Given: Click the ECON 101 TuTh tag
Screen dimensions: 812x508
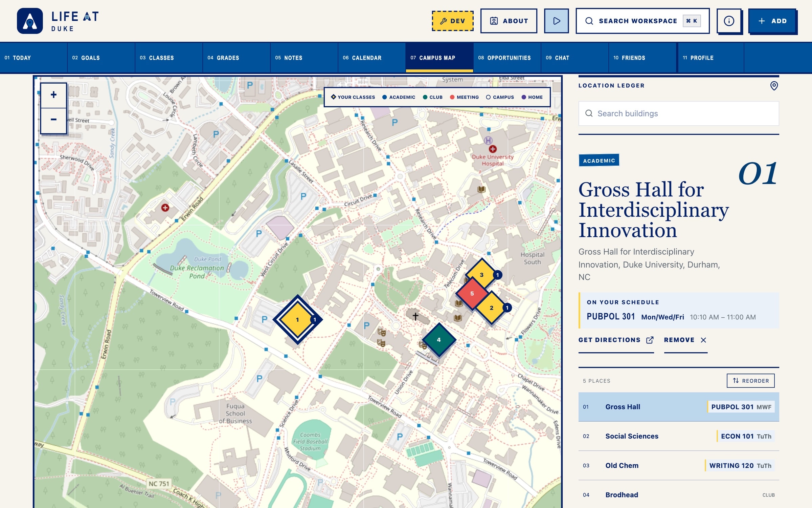Looking at the screenshot, I should tap(746, 436).
